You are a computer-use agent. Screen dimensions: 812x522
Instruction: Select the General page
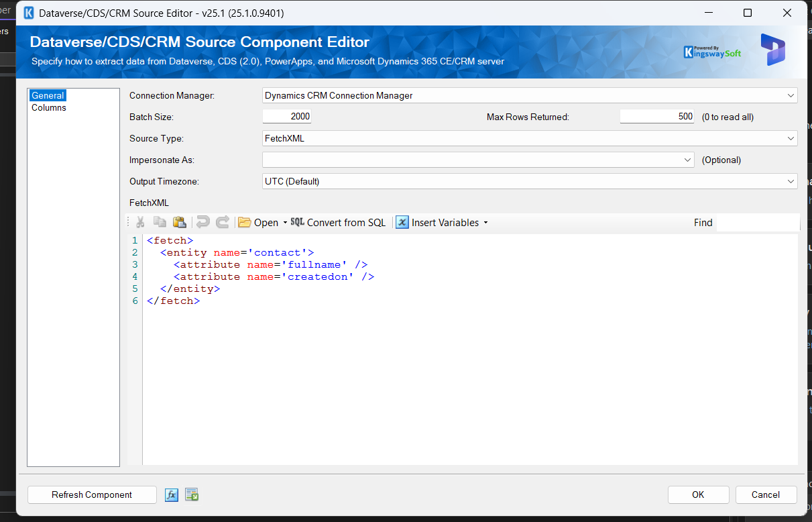coord(48,96)
